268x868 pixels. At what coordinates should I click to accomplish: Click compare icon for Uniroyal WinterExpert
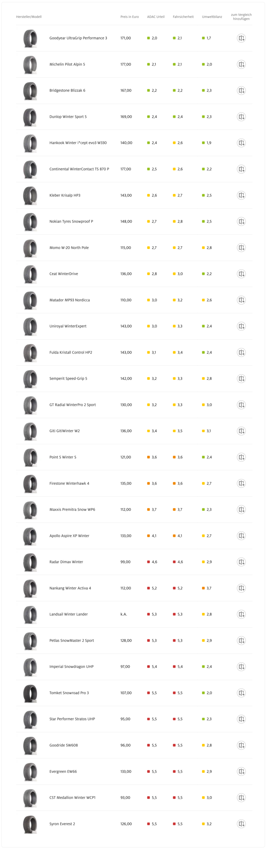pyautogui.click(x=241, y=326)
